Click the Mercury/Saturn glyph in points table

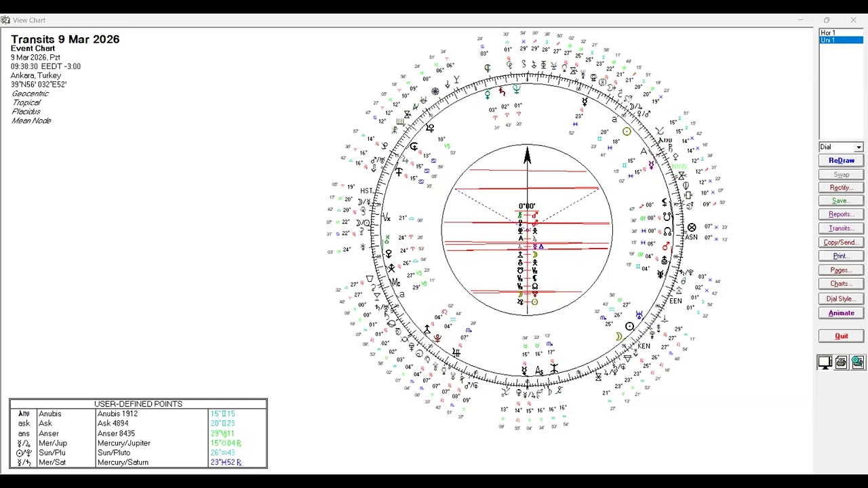pyautogui.click(x=24, y=462)
